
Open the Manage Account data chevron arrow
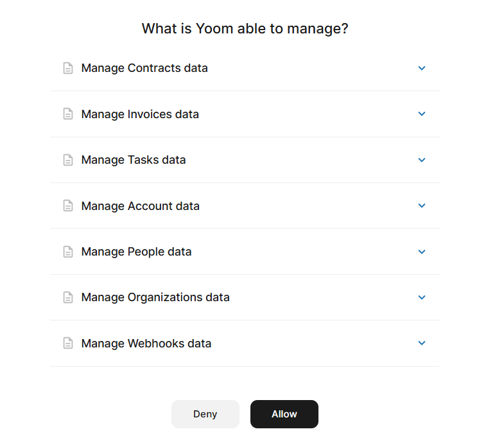tap(422, 205)
